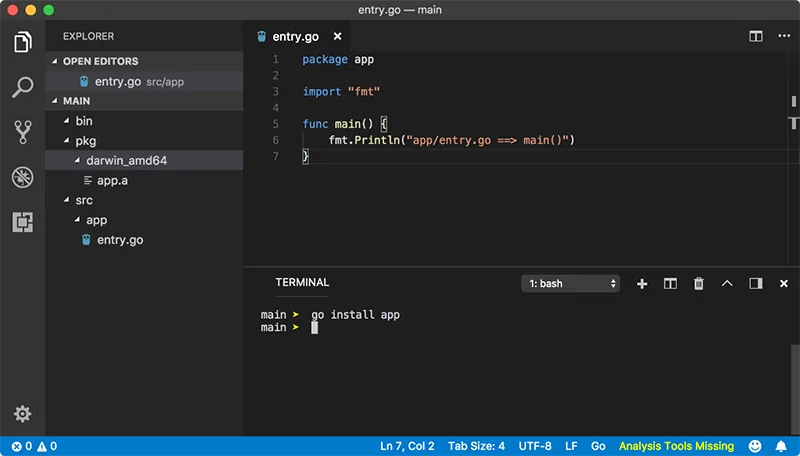Viewport: 800px width, 456px height.
Task: Click the EXPLORER sidebar title
Action: [x=88, y=36]
